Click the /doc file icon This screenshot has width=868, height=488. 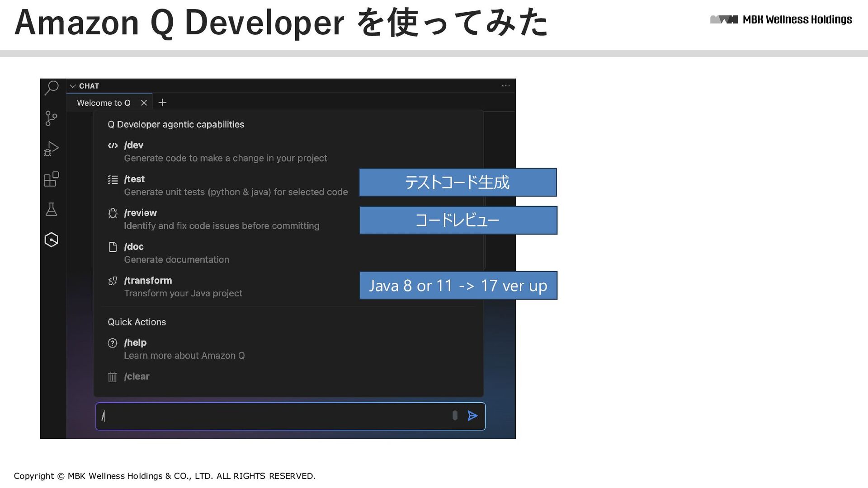[113, 247]
